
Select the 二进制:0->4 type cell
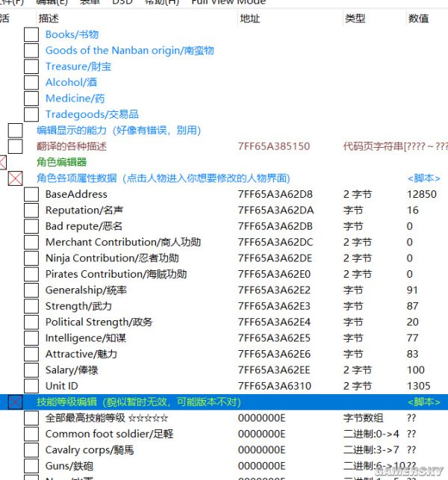371,434
